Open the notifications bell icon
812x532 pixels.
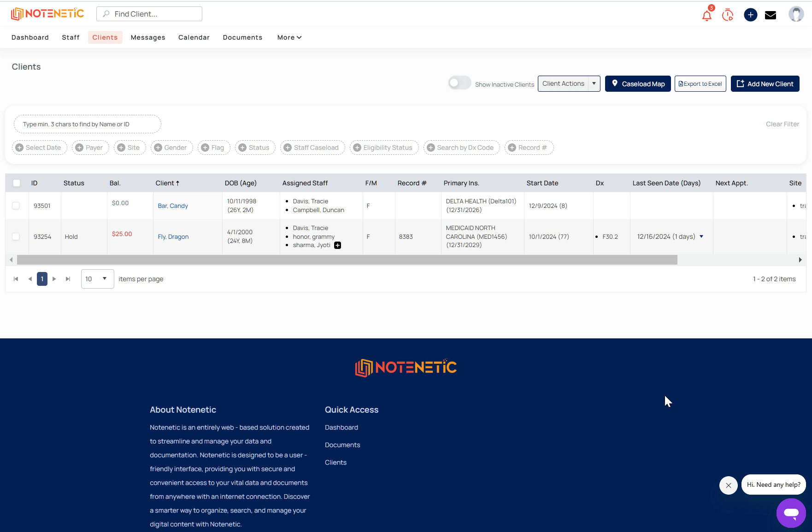(706, 15)
